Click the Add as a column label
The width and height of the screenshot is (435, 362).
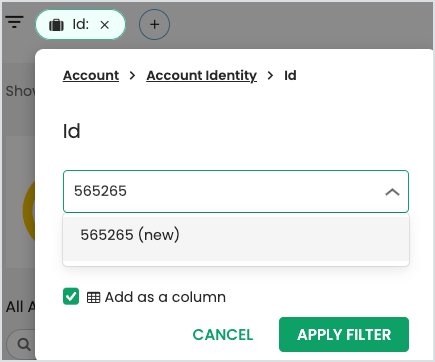coord(165,297)
